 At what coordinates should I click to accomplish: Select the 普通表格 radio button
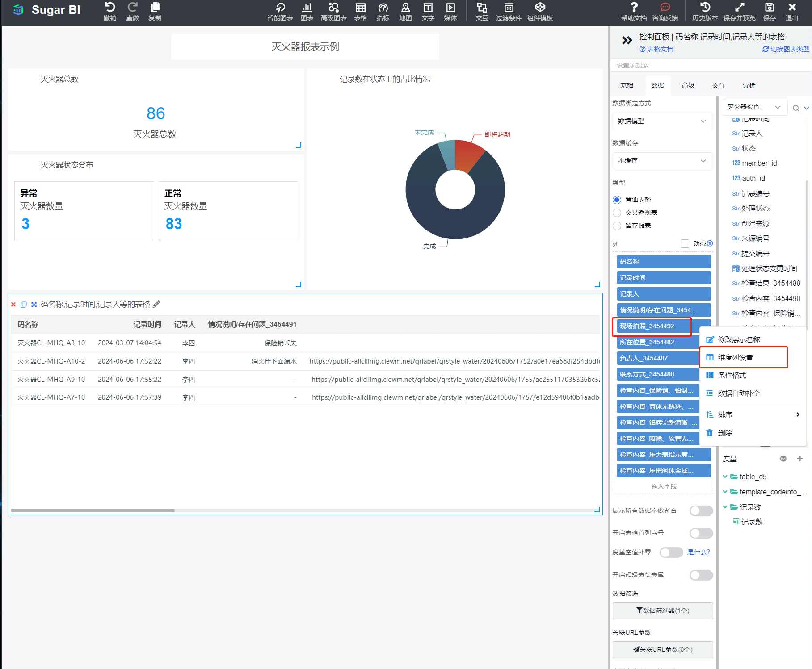click(x=617, y=200)
